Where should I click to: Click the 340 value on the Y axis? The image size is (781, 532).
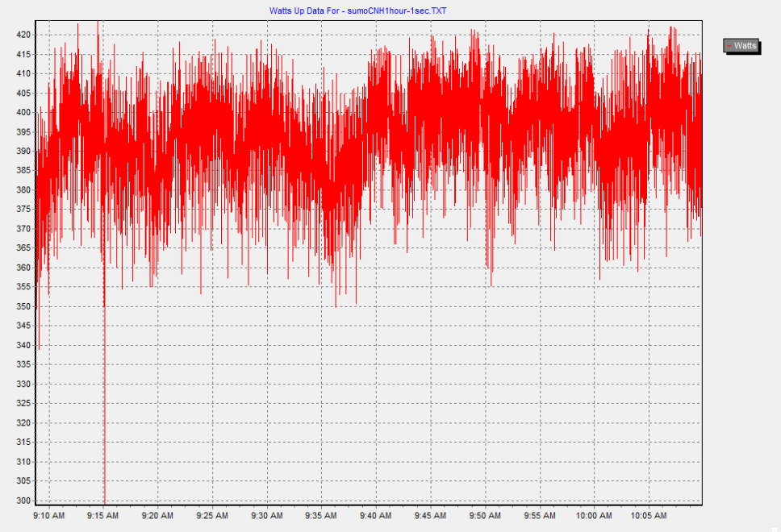click(23, 345)
